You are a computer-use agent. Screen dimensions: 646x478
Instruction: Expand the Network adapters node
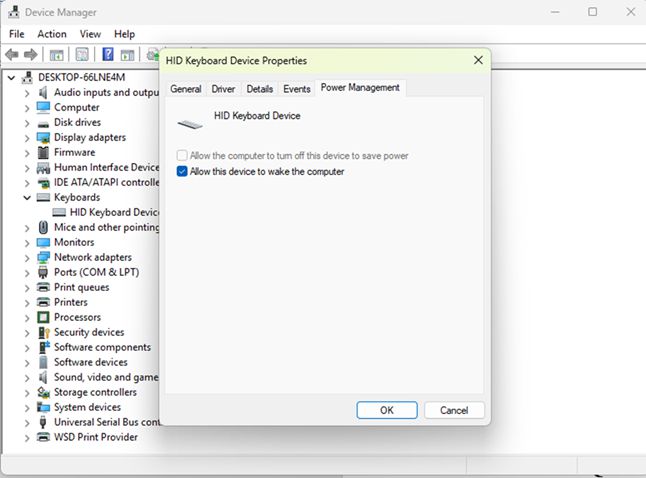click(x=27, y=257)
